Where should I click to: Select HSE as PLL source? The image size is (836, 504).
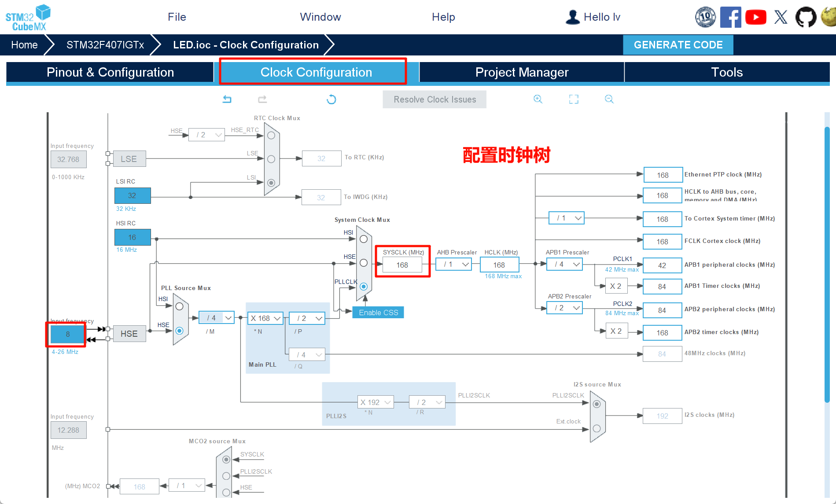pyautogui.click(x=179, y=331)
